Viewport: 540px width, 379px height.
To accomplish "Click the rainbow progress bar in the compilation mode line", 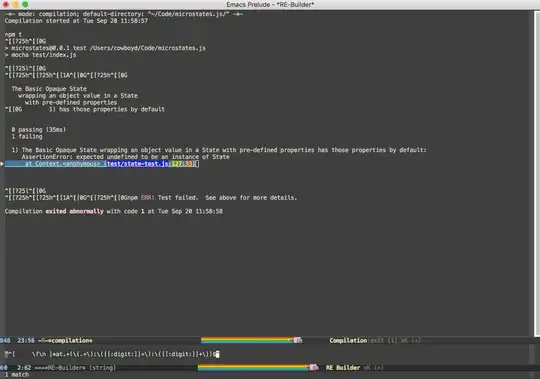I will [x=247, y=340].
